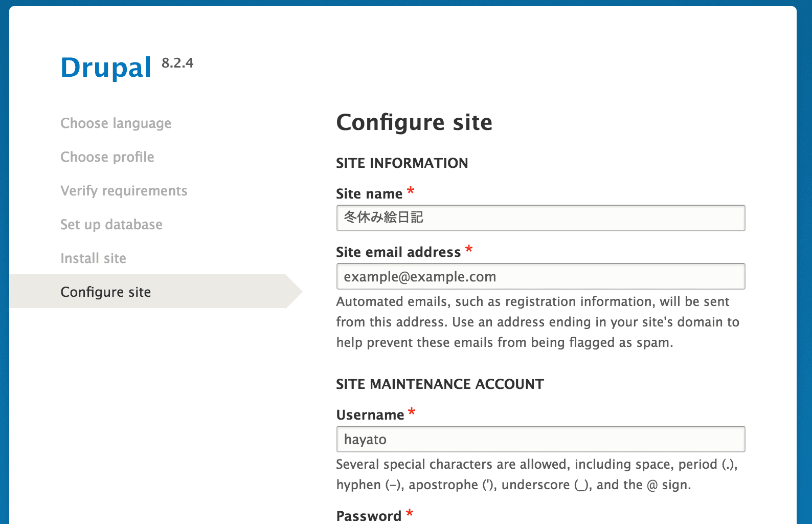Click the SITE MAINTENANCE ACCOUNT heading
The image size is (812, 524).
440,384
